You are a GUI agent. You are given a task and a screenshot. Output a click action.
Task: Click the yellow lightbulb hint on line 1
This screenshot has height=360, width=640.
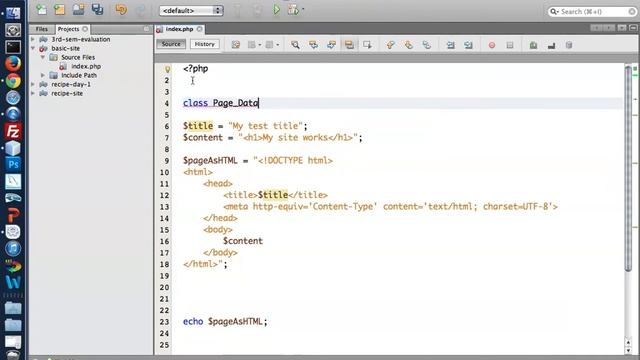(x=167, y=69)
